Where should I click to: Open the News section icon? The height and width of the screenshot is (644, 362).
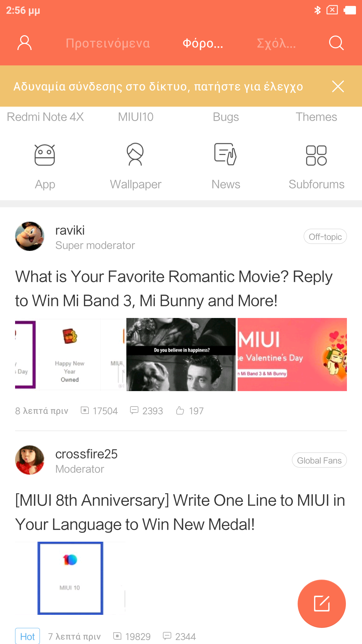[x=226, y=154]
